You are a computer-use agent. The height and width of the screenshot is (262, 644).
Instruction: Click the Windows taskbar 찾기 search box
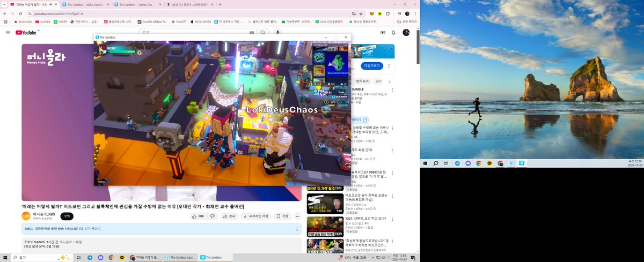pyautogui.click(x=42, y=258)
